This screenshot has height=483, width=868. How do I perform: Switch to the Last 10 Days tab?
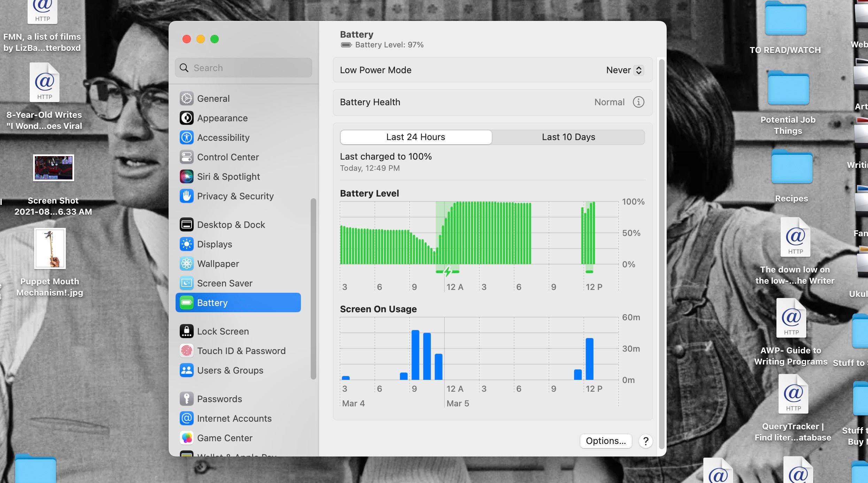tap(568, 137)
